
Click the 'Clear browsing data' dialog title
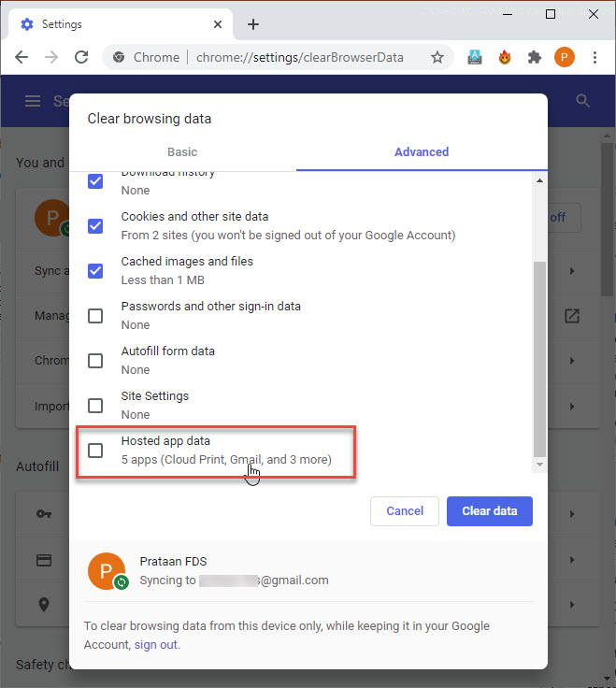[x=150, y=119]
